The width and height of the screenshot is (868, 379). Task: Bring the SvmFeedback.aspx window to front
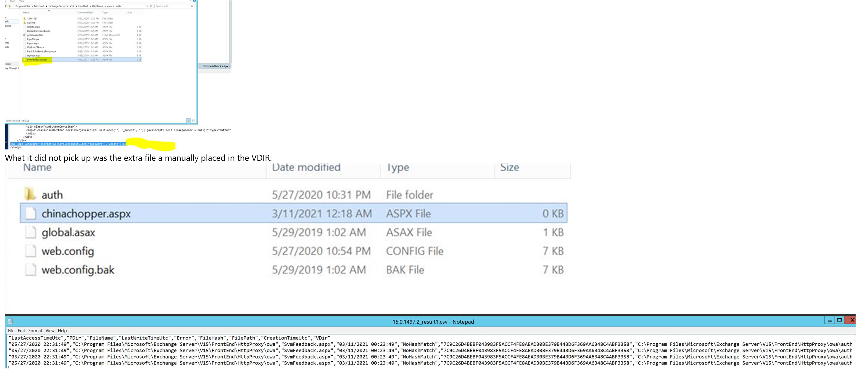point(216,66)
